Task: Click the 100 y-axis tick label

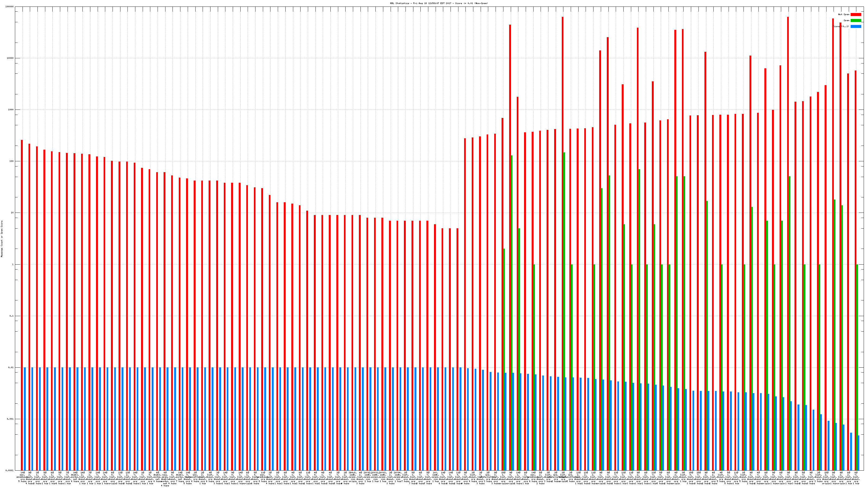Action: (x=12, y=161)
